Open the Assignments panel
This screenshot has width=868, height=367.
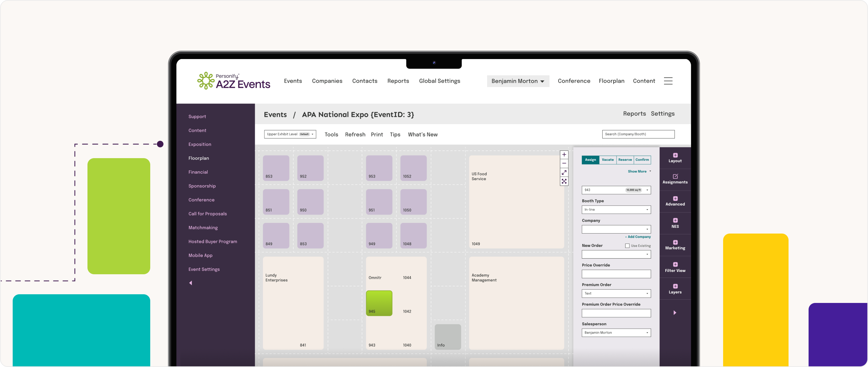click(x=675, y=179)
